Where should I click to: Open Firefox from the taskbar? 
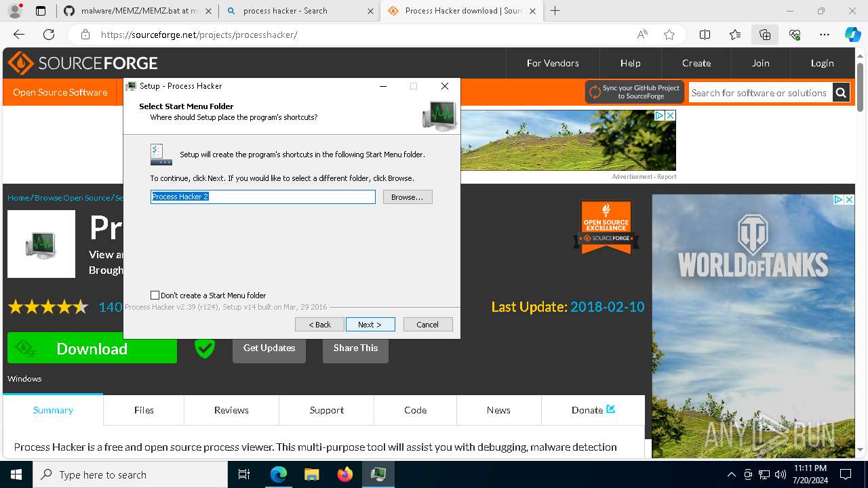(x=344, y=474)
